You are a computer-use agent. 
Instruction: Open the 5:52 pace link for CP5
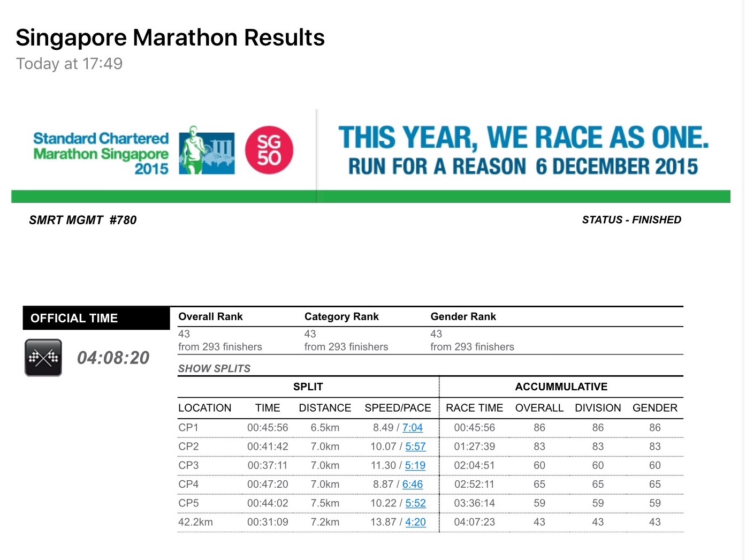415,503
